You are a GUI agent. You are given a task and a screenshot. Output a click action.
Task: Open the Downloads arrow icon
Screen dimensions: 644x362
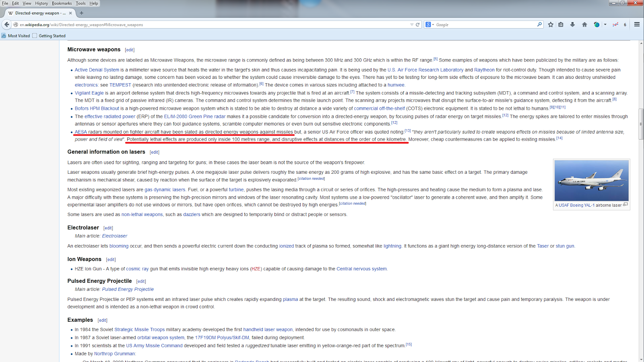(572, 25)
